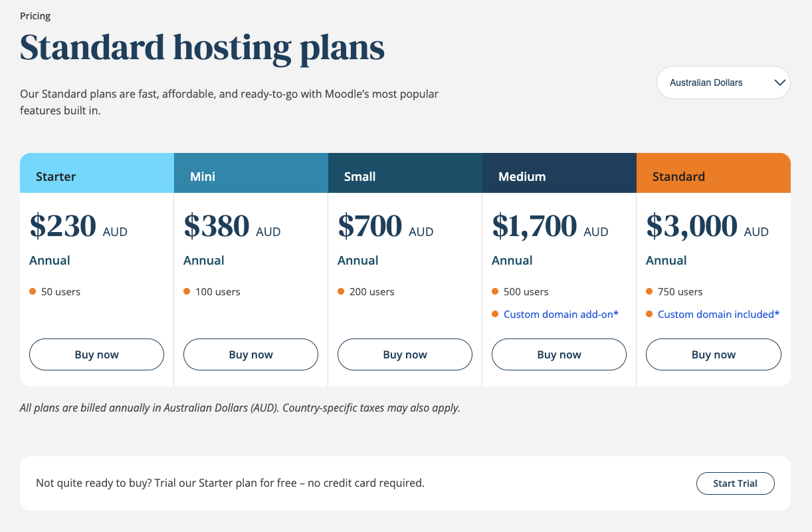Click the $230 AUD Starter price
This screenshot has width=812, height=532.
point(78,226)
